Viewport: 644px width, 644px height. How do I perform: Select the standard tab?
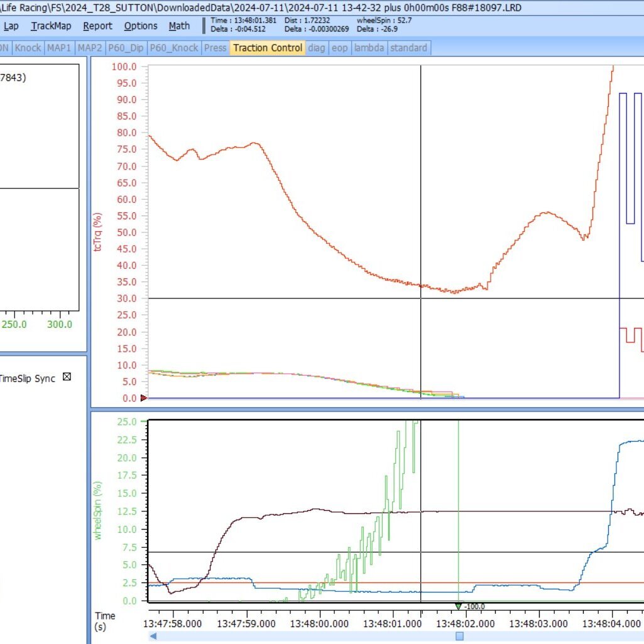(x=408, y=48)
